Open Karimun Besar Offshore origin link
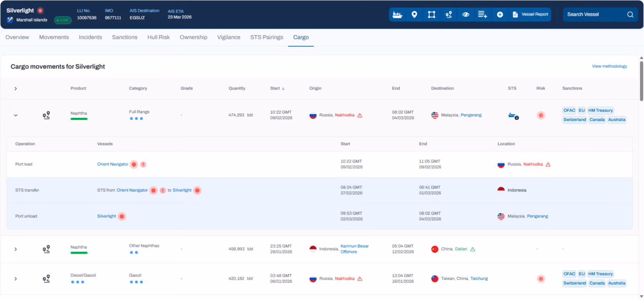The image size is (644, 299). (x=354, y=249)
